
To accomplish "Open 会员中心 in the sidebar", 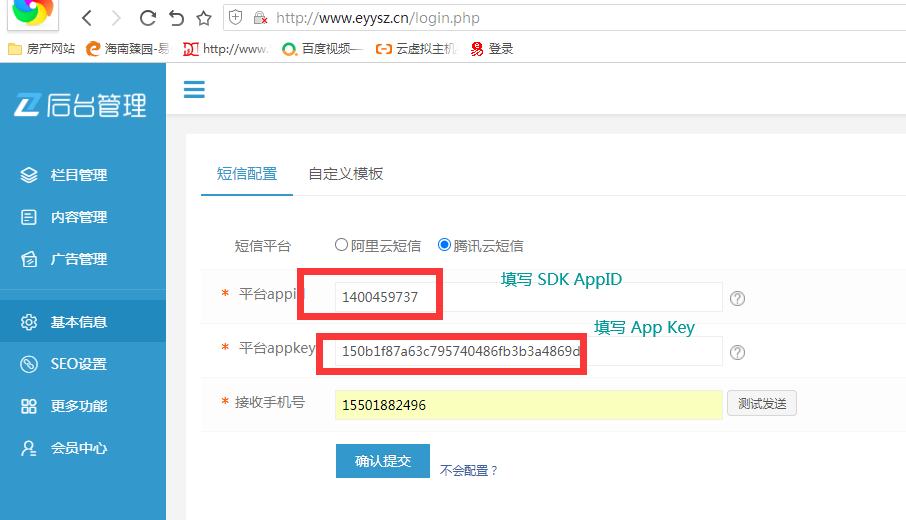I will (x=83, y=448).
